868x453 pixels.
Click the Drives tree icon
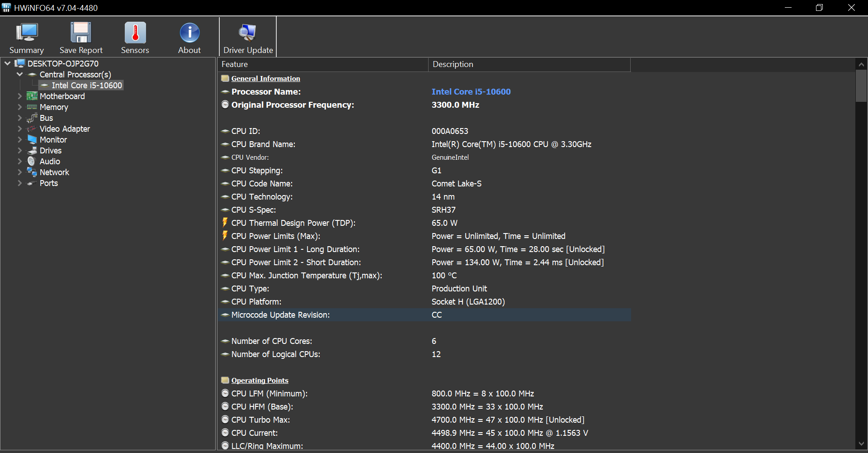point(32,150)
